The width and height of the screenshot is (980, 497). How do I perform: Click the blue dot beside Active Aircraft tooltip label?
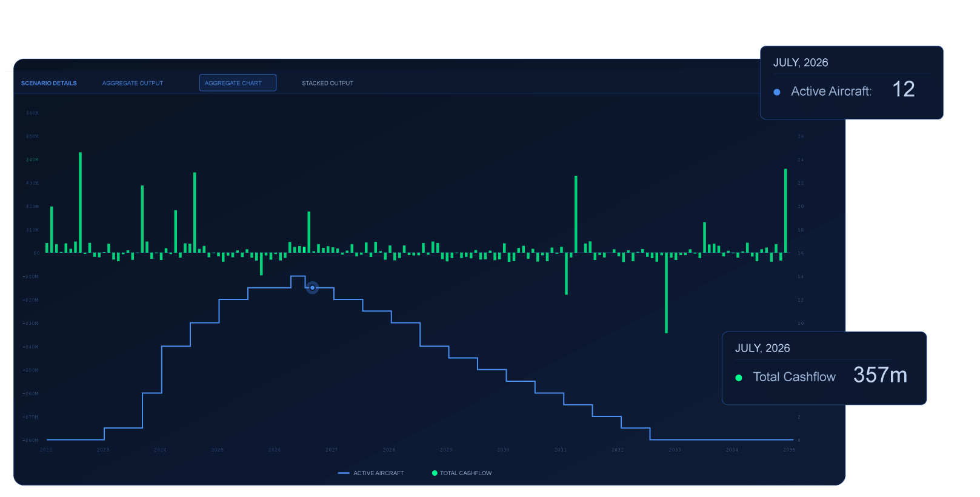(x=777, y=92)
